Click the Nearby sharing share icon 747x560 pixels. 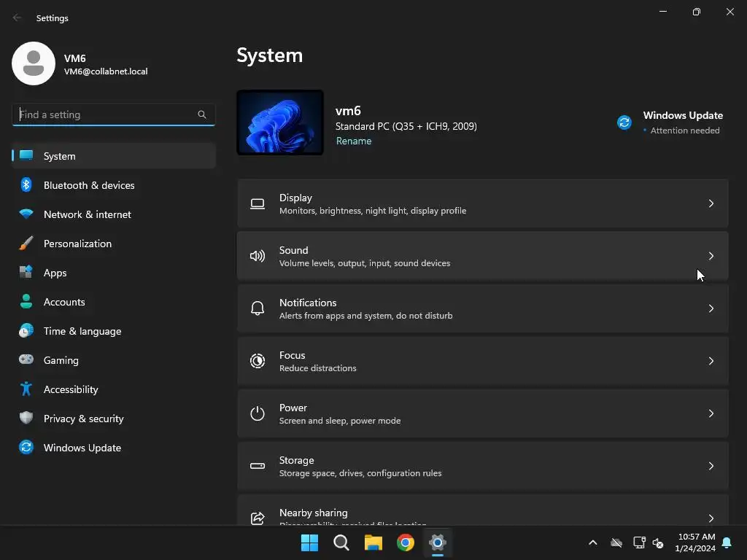pyautogui.click(x=258, y=518)
